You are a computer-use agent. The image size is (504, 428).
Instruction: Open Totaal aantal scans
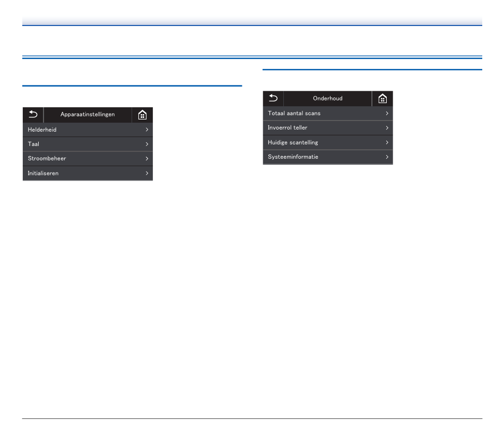coord(328,113)
